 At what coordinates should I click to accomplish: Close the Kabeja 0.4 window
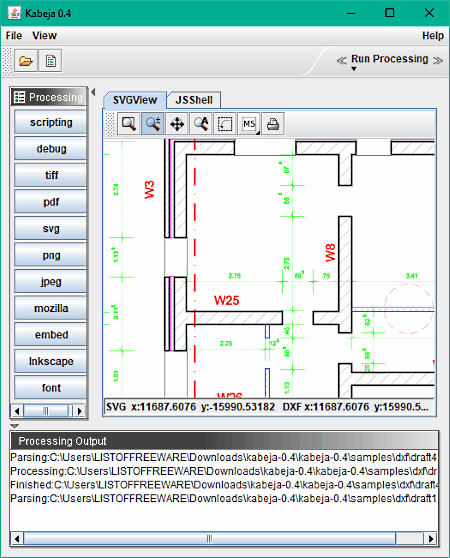[x=429, y=13]
